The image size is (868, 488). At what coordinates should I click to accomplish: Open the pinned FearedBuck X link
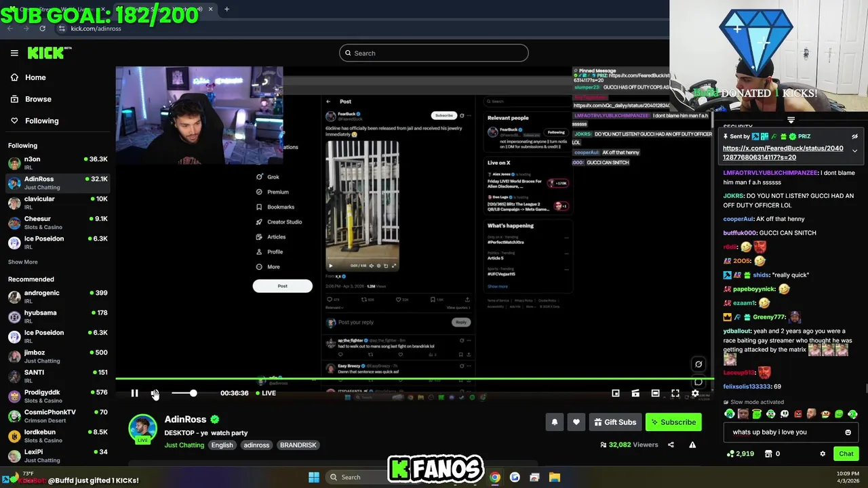click(783, 152)
